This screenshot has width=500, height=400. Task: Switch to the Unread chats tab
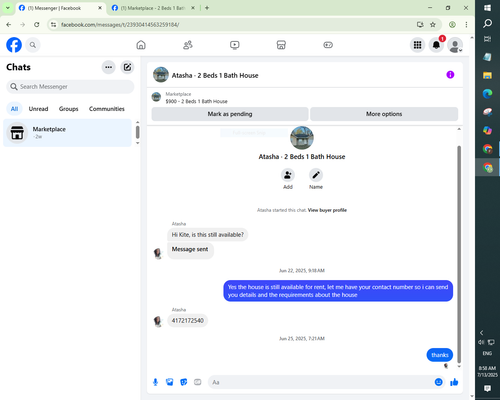(x=38, y=109)
